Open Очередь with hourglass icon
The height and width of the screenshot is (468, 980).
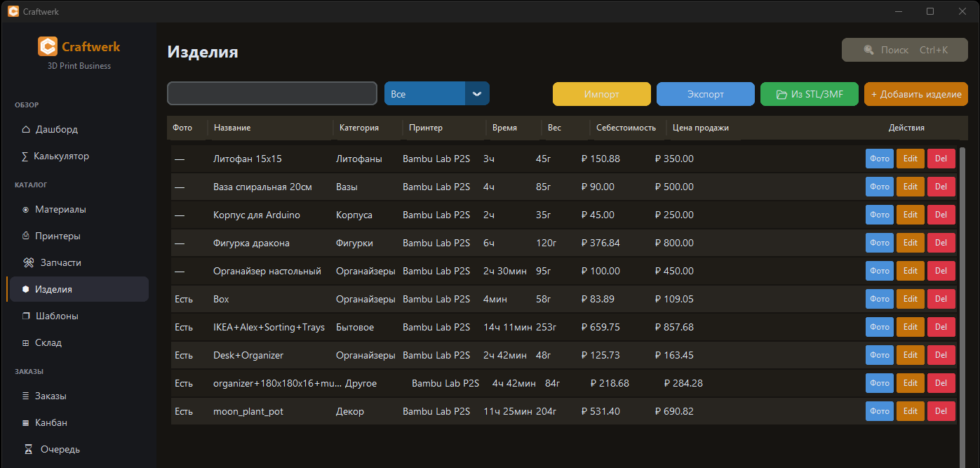pyautogui.click(x=29, y=450)
